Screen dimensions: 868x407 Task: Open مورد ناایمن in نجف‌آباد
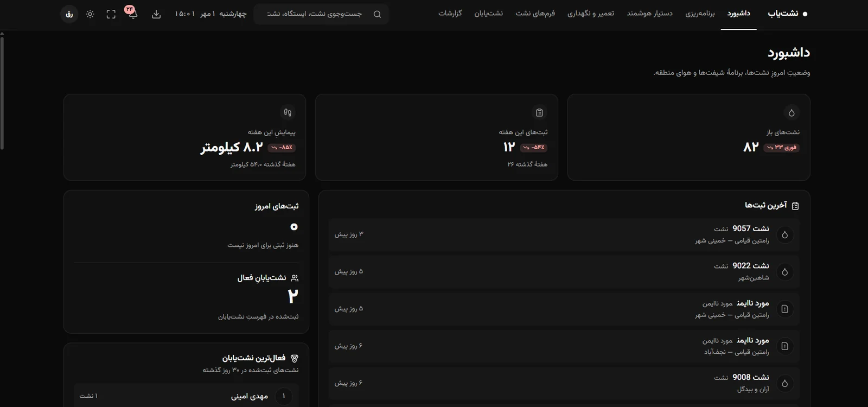click(x=564, y=346)
